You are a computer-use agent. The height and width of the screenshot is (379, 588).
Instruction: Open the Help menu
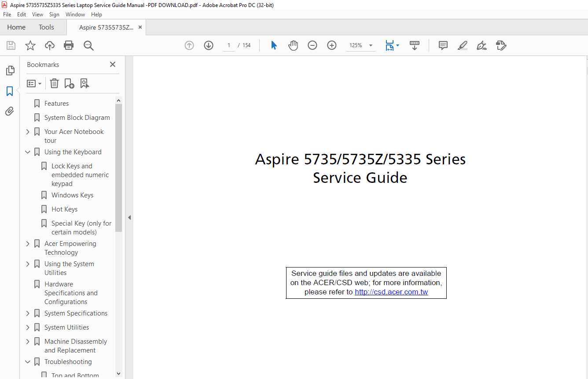coord(96,15)
